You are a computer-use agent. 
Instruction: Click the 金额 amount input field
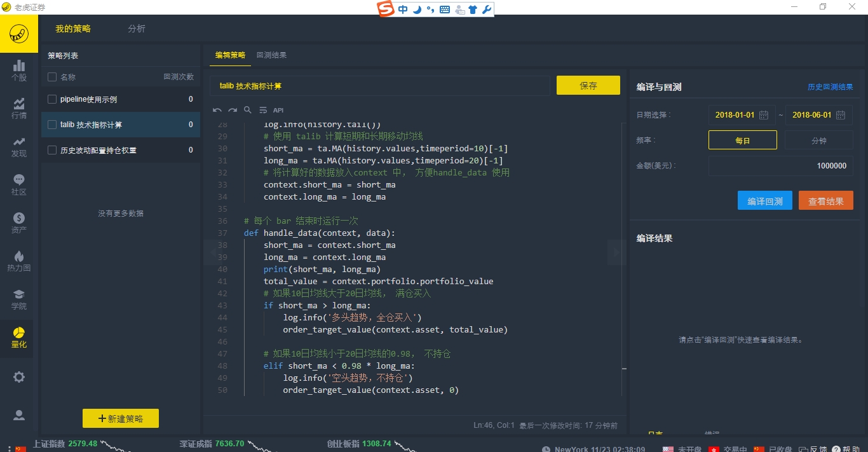point(780,166)
